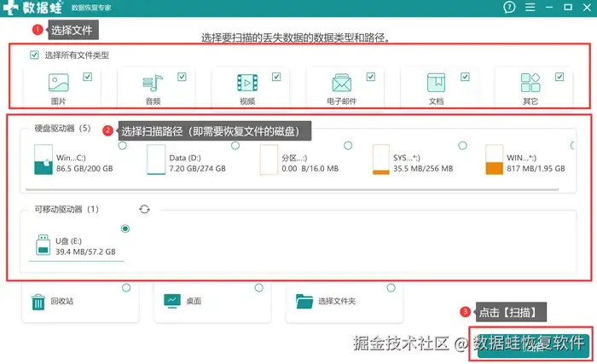Select the 回收站 radio button

tap(126, 287)
